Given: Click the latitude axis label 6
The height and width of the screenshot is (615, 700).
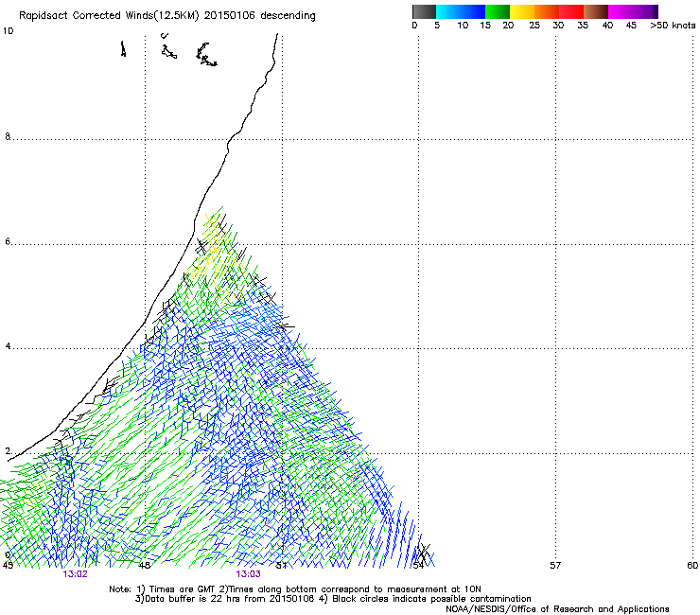Looking at the screenshot, I should [8, 241].
